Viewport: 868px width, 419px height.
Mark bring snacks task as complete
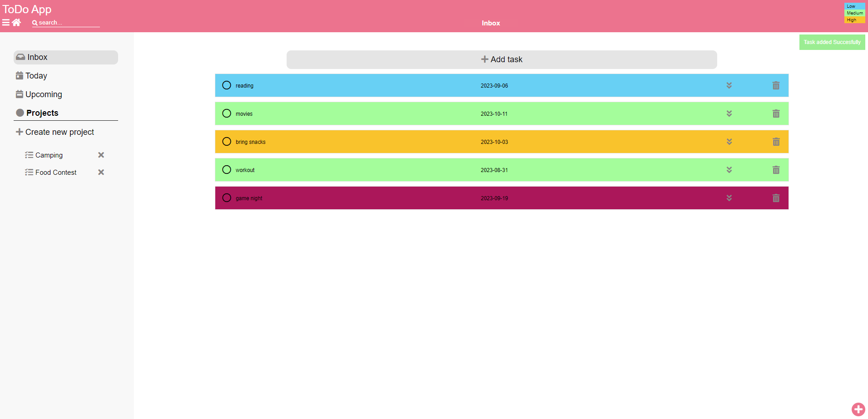click(227, 142)
